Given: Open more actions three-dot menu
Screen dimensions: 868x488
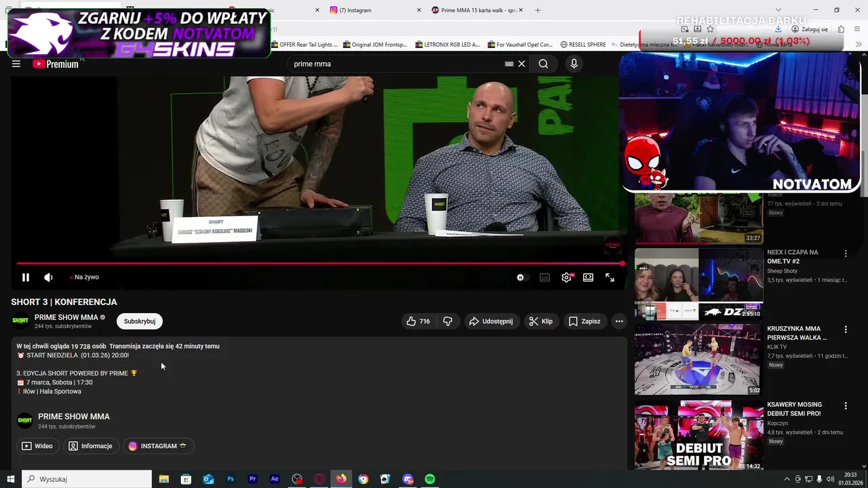Looking at the screenshot, I should coord(619,321).
